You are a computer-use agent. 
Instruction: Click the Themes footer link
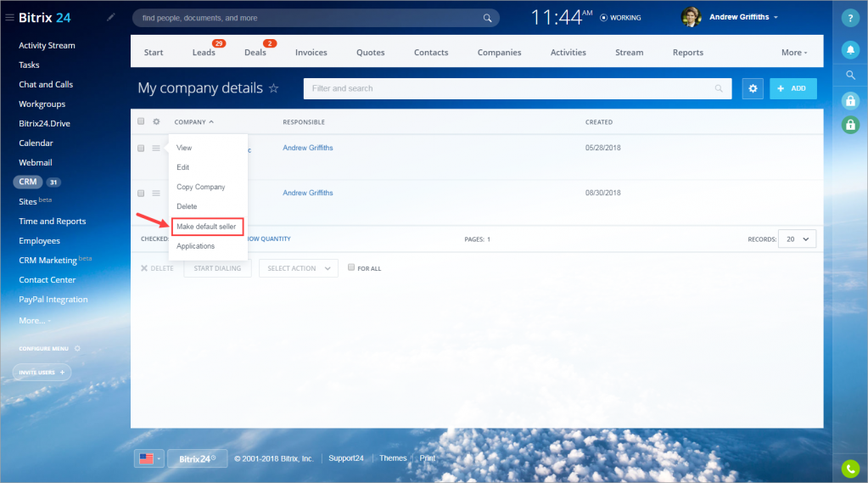tap(393, 458)
